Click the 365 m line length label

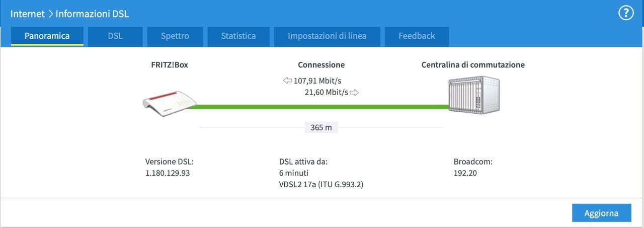(321, 127)
